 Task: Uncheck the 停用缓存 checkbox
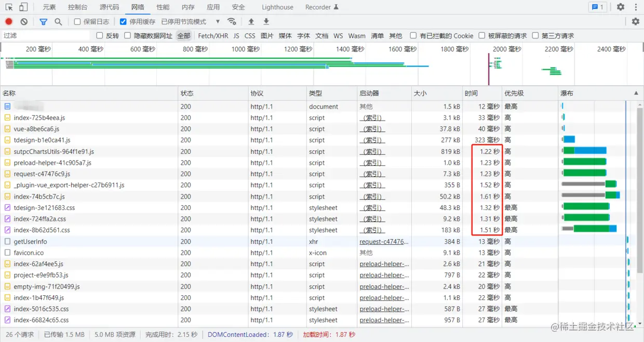click(x=123, y=22)
